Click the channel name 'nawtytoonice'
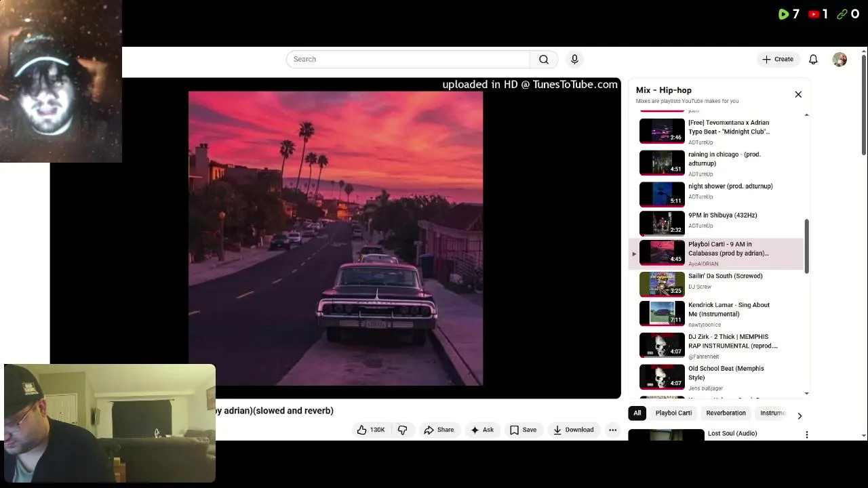The width and height of the screenshot is (868, 488). click(x=705, y=325)
